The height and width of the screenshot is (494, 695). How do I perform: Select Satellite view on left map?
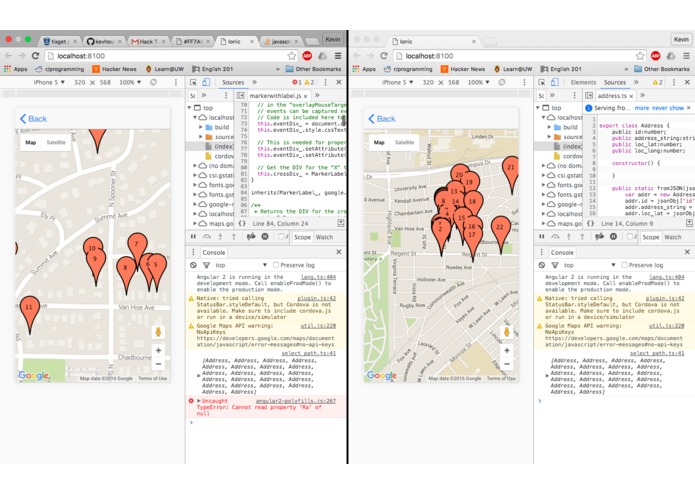click(56, 142)
